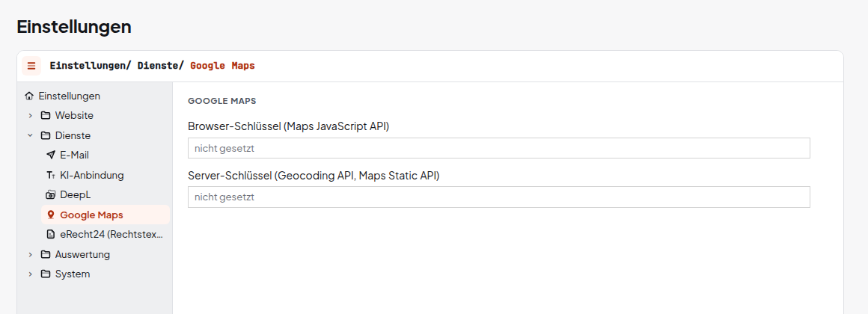Open the KI-Anbindung settings entry

[x=92, y=176]
